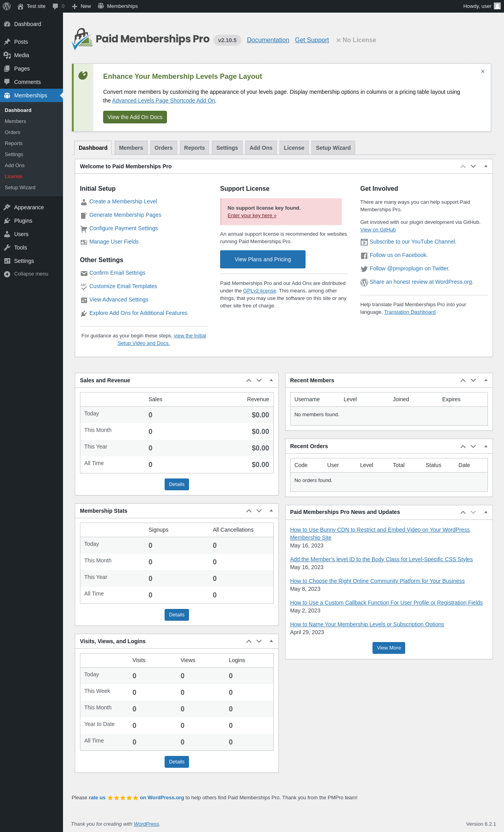Click the Appearance brush icon in sidebar
The image size is (504, 832).
(x=7, y=207)
